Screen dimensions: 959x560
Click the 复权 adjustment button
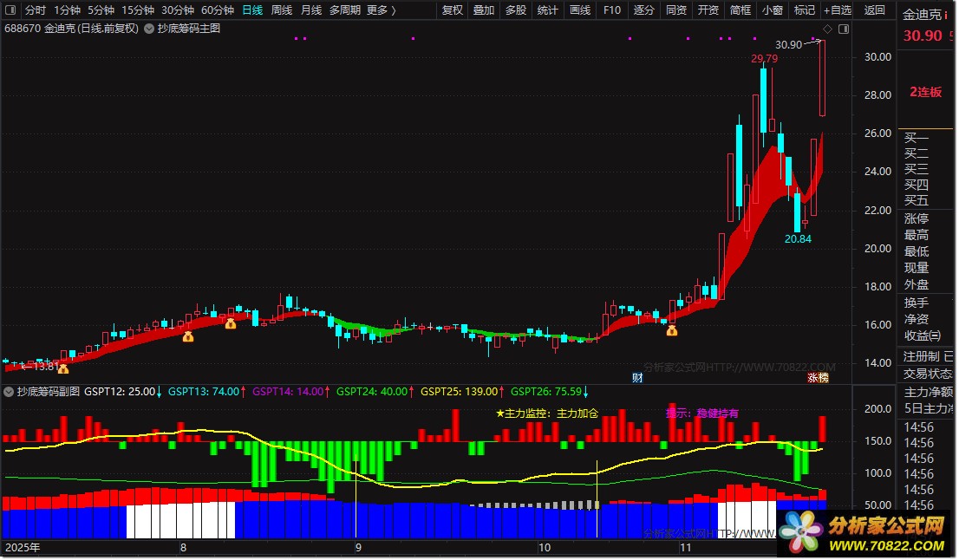452,10
